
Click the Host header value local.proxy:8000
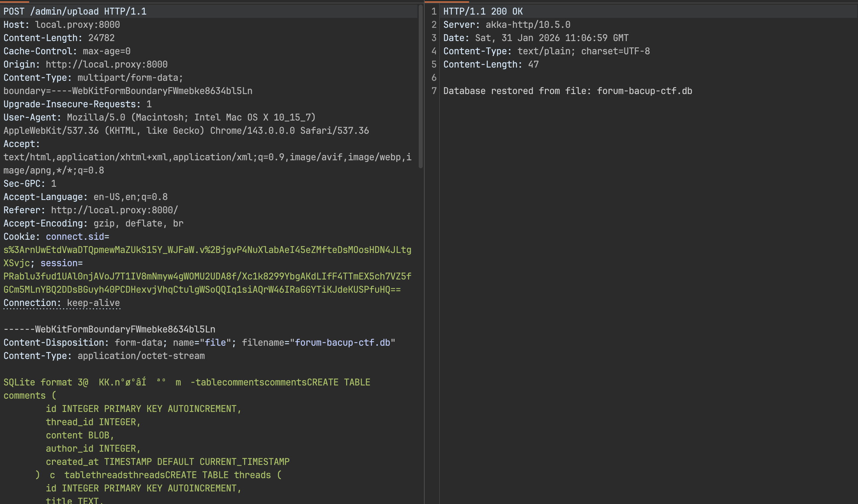click(77, 25)
